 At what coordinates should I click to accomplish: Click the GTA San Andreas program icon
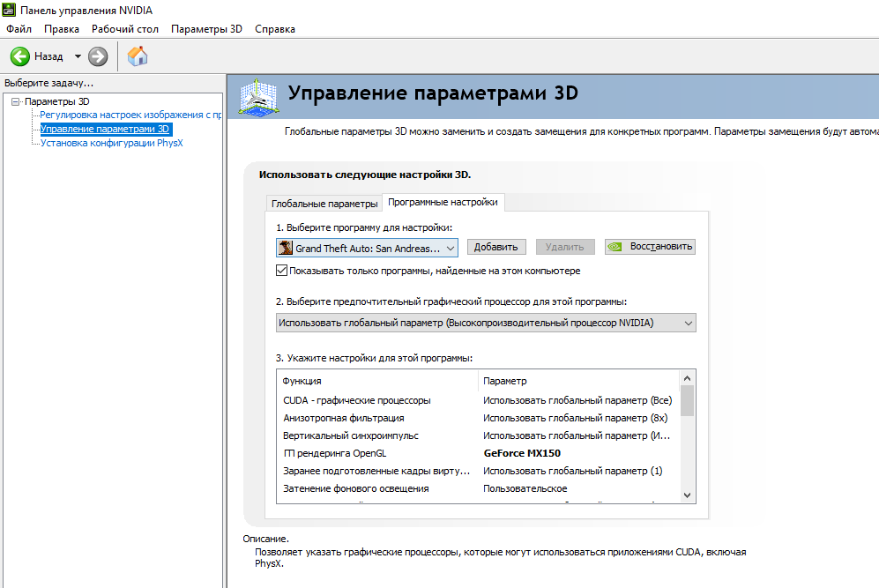[286, 248]
